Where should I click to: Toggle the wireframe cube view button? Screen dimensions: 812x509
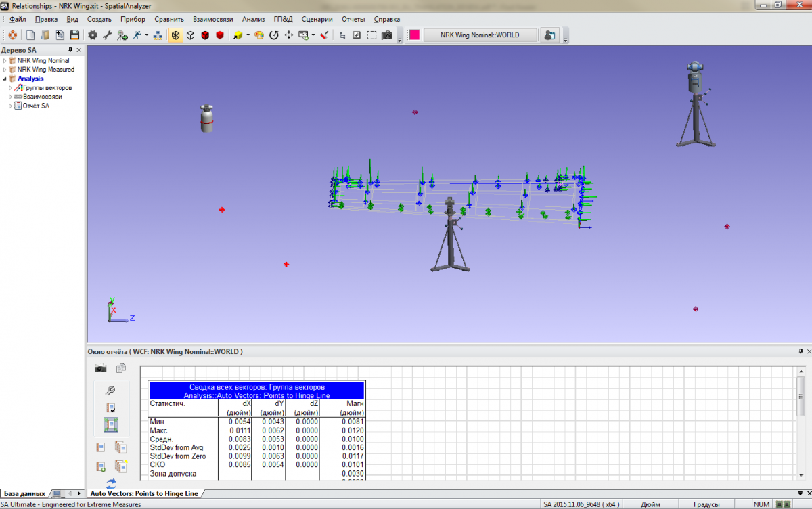[191, 35]
